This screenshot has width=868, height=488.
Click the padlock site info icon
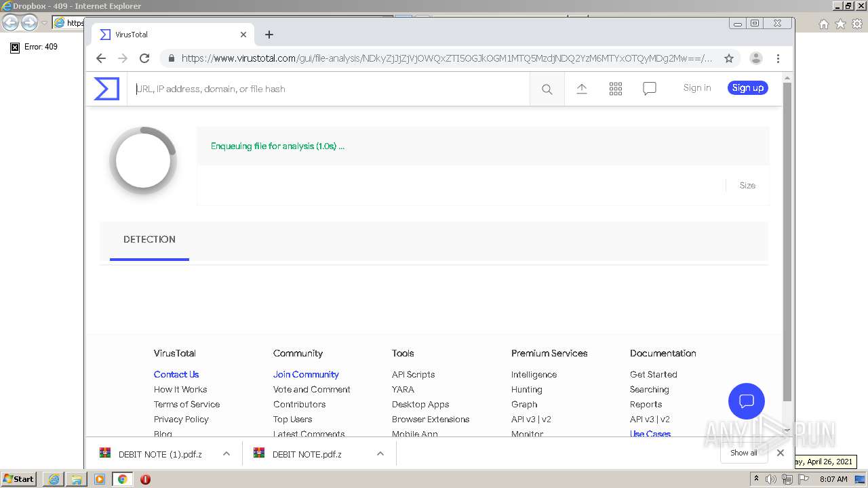171,58
